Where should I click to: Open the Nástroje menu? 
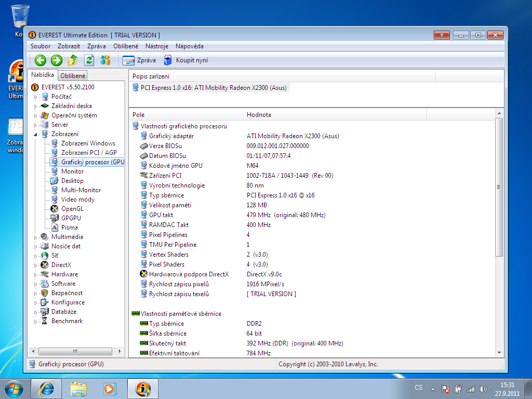click(x=156, y=46)
